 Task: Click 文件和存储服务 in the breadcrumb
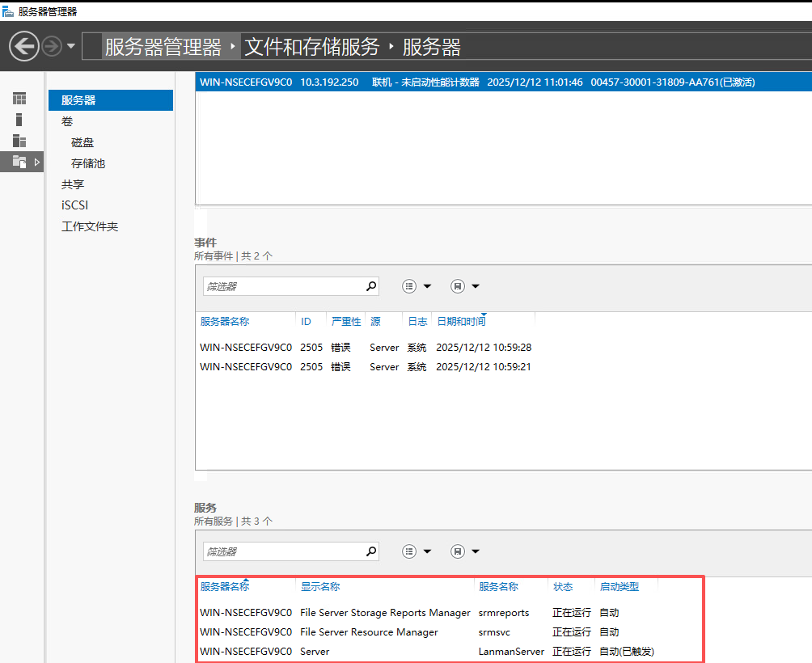coord(311,47)
